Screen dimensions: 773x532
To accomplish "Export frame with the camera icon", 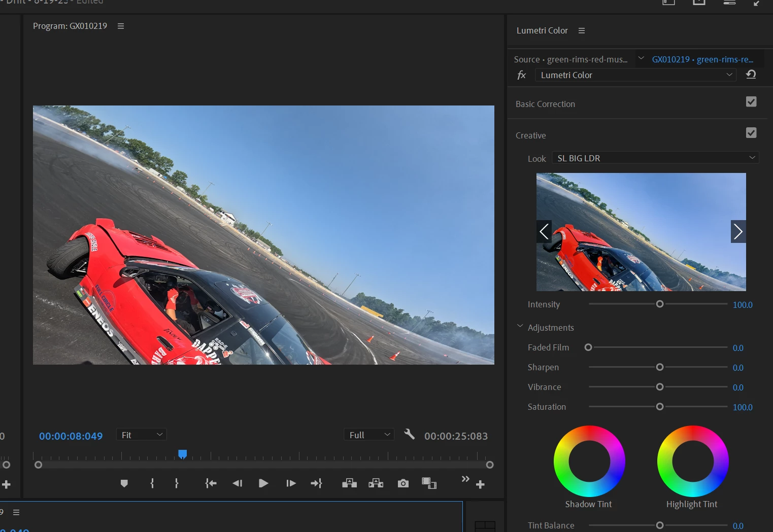I will (x=403, y=483).
